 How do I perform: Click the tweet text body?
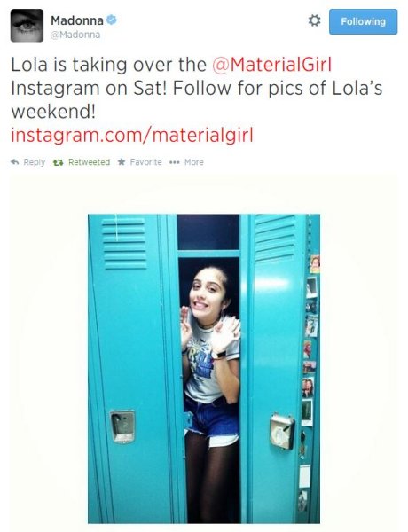[x=197, y=88]
